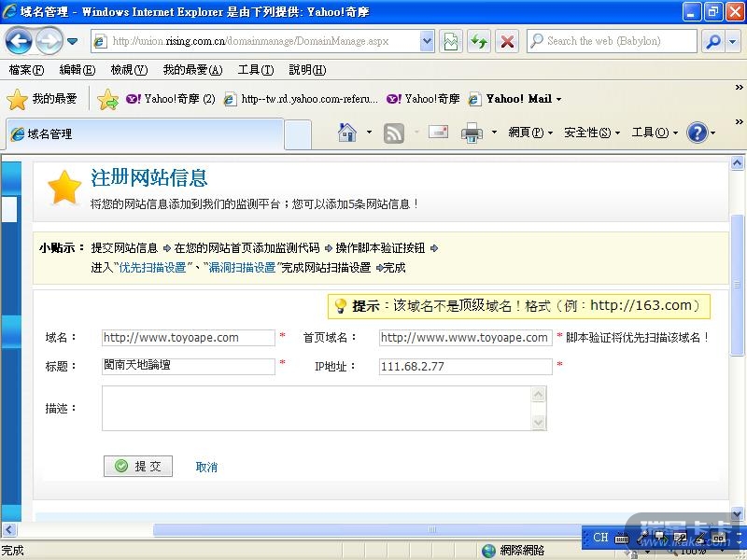Open the 安全性(S) command bar menu
Image resolution: width=747 pixels, height=560 pixels.
[592, 133]
